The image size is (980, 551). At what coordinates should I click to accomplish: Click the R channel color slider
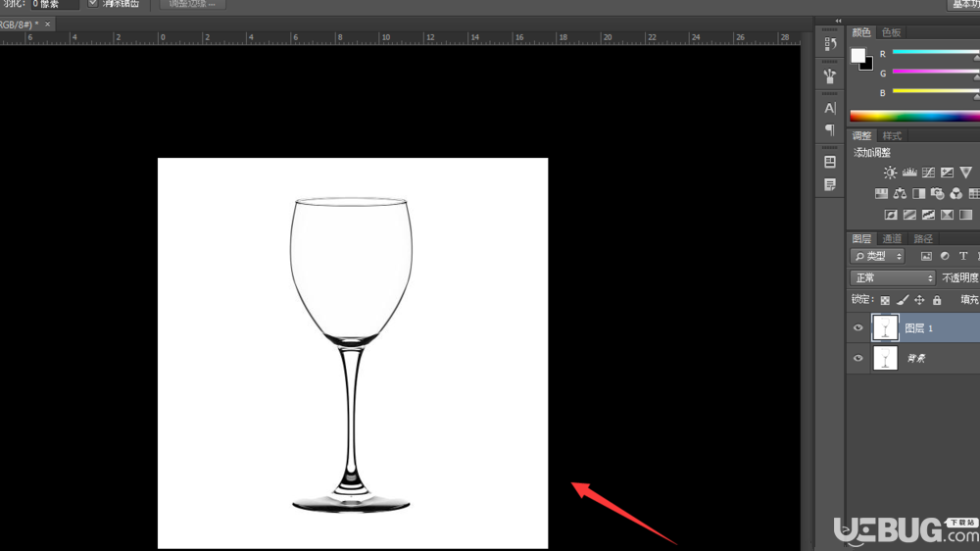pyautogui.click(x=936, y=53)
